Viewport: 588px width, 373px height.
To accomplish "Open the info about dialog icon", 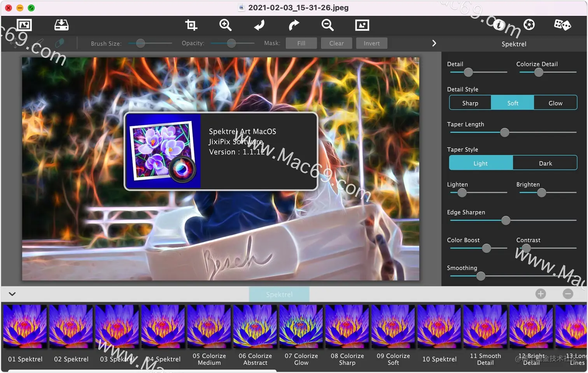I will point(499,25).
